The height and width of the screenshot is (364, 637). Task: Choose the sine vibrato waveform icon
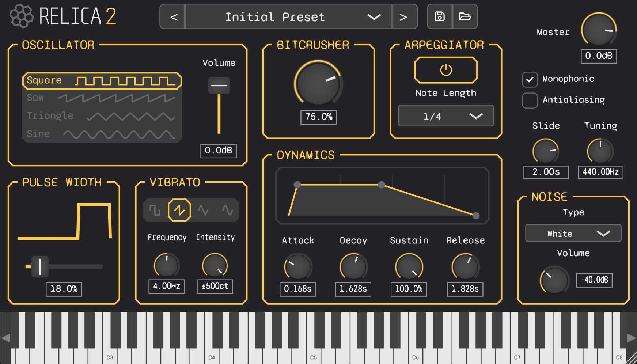tap(227, 210)
